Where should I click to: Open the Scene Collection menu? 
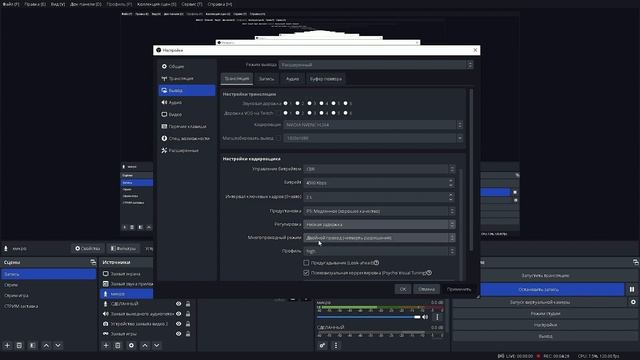coord(157,4)
